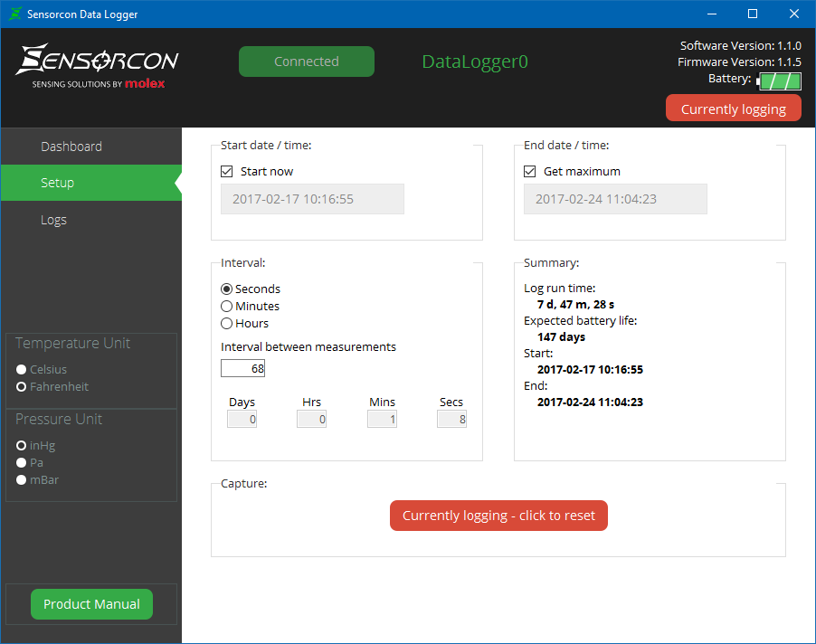The image size is (816, 644).
Task: Click the Days value field
Action: (x=242, y=420)
